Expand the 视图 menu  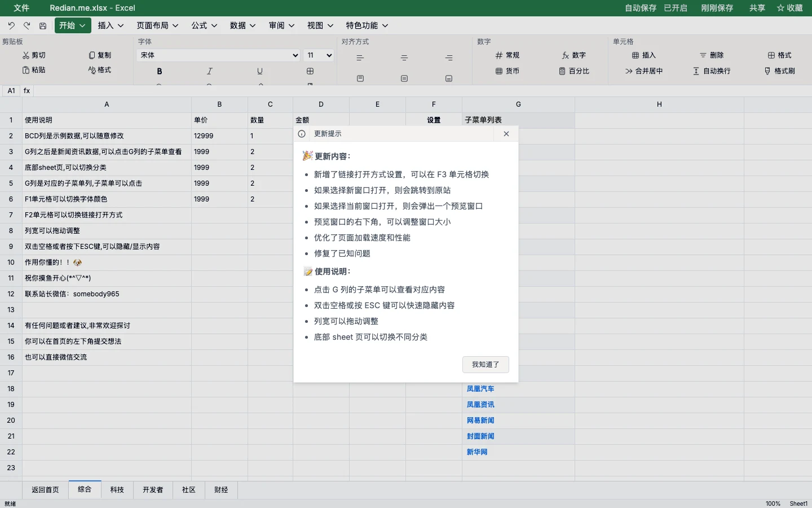click(320, 25)
